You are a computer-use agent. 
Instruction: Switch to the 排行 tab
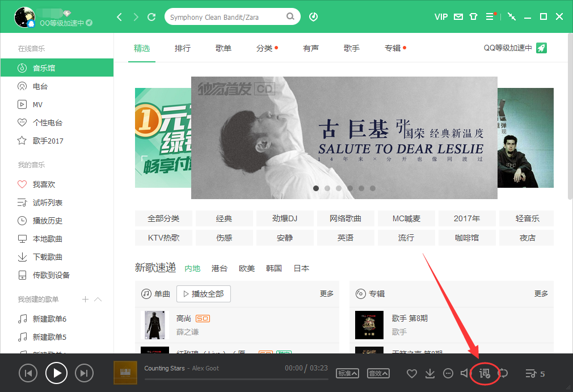[x=183, y=48]
